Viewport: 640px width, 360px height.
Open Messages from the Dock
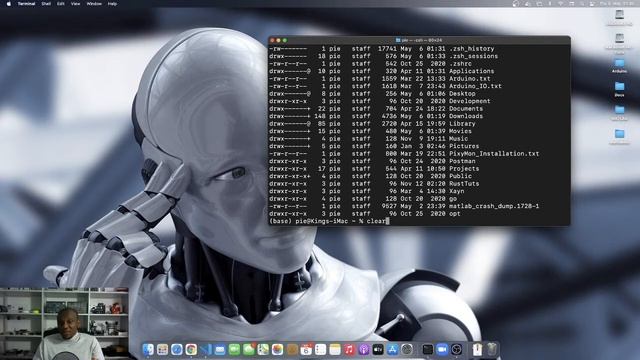[x=249, y=349]
